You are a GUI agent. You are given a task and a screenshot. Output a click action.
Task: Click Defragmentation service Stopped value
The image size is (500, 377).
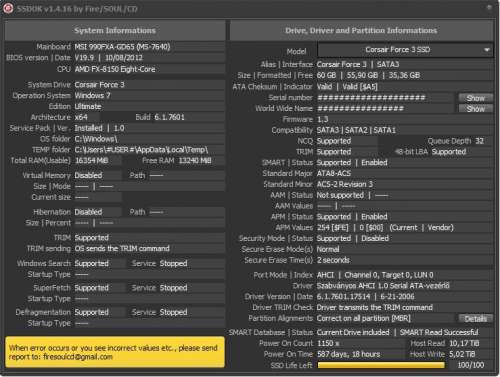point(173,312)
